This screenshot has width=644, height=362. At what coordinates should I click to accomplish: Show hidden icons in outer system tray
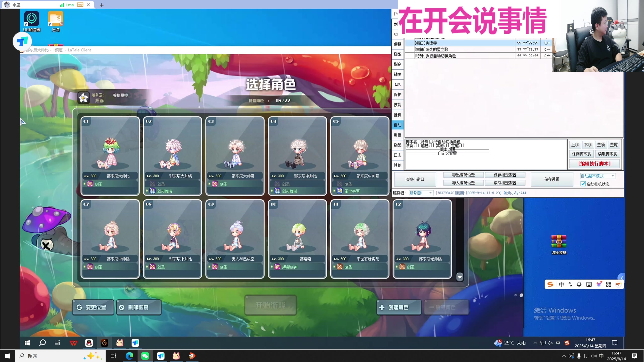coord(563,356)
